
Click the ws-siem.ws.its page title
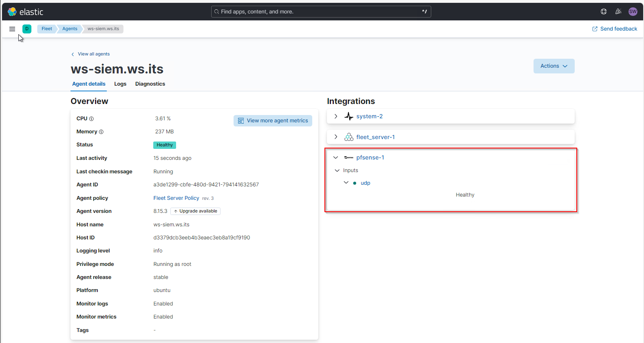[117, 69]
